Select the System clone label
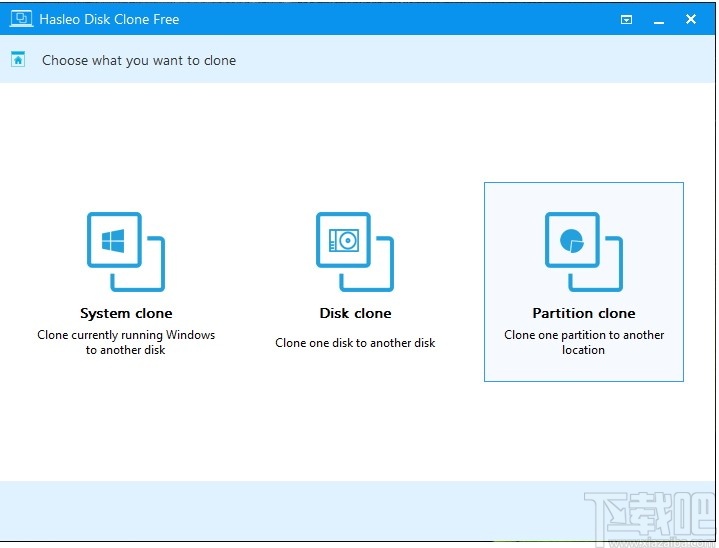 (126, 313)
